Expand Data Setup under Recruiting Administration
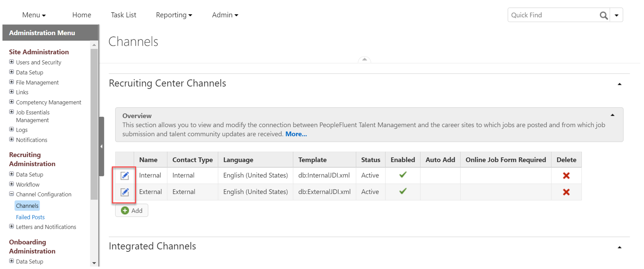Screen dimensions: 644x269 pos(11,174)
